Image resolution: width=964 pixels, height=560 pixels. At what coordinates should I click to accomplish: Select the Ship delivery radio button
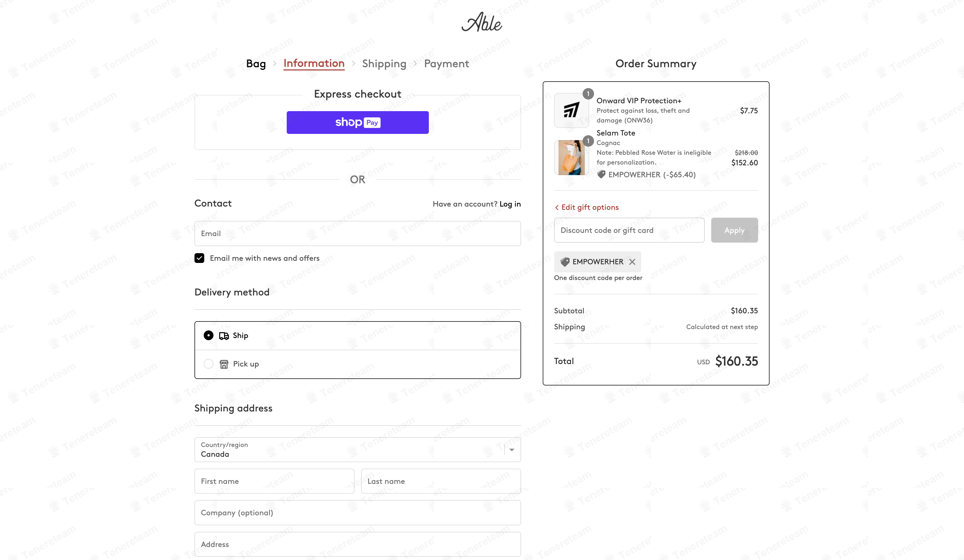click(x=209, y=335)
